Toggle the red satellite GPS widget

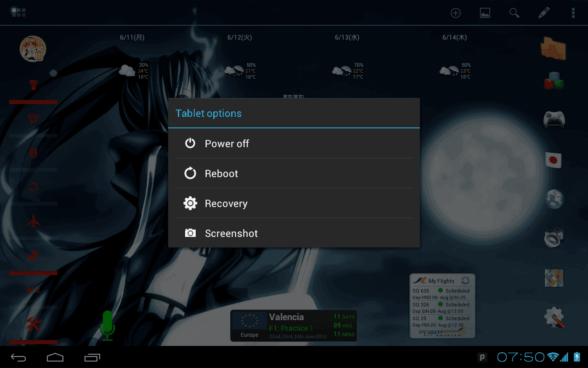(x=33, y=255)
